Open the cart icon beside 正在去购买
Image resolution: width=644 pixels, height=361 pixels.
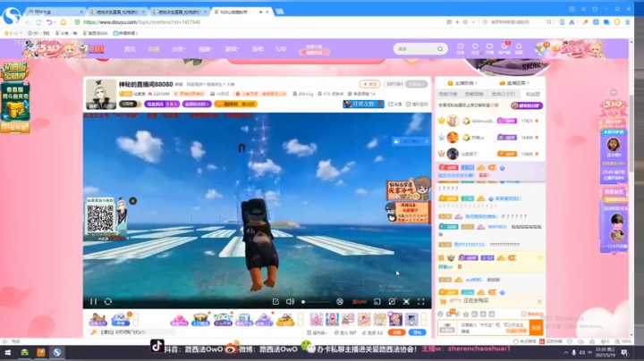pos(443,301)
